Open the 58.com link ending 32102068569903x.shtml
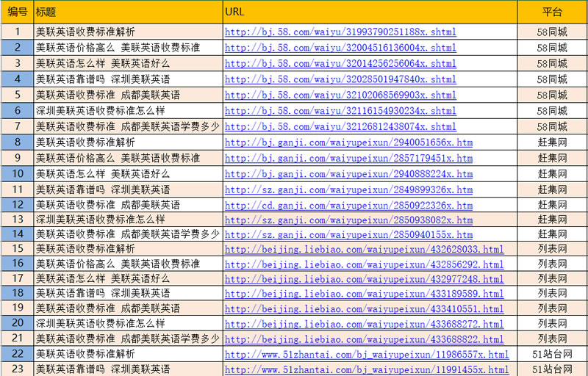 (x=340, y=95)
